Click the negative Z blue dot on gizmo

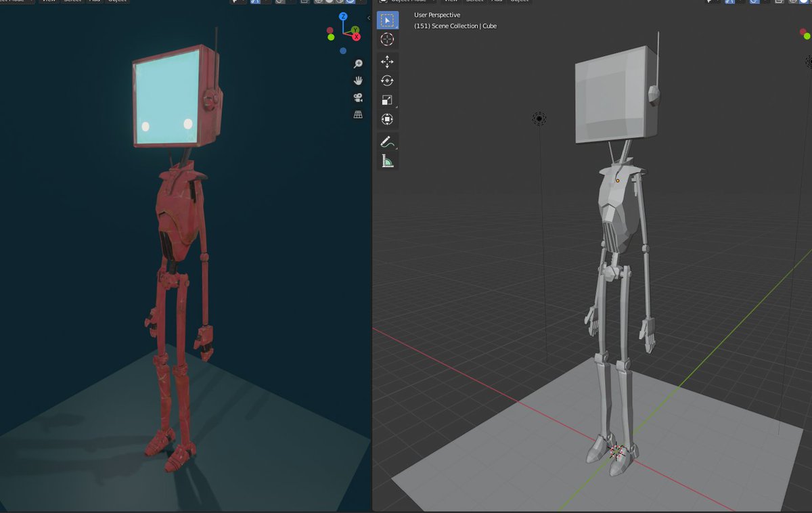[343, 51]
